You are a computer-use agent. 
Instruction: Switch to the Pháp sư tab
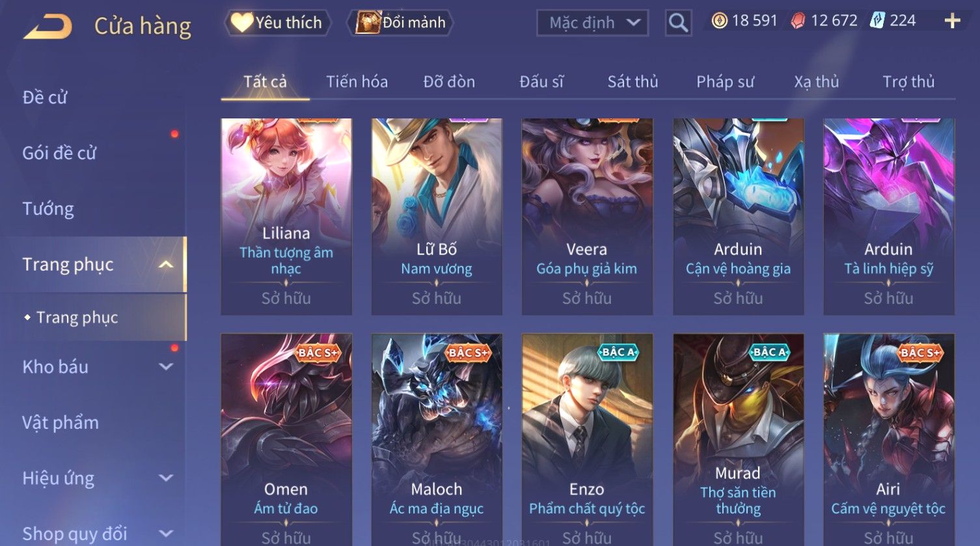725,82
